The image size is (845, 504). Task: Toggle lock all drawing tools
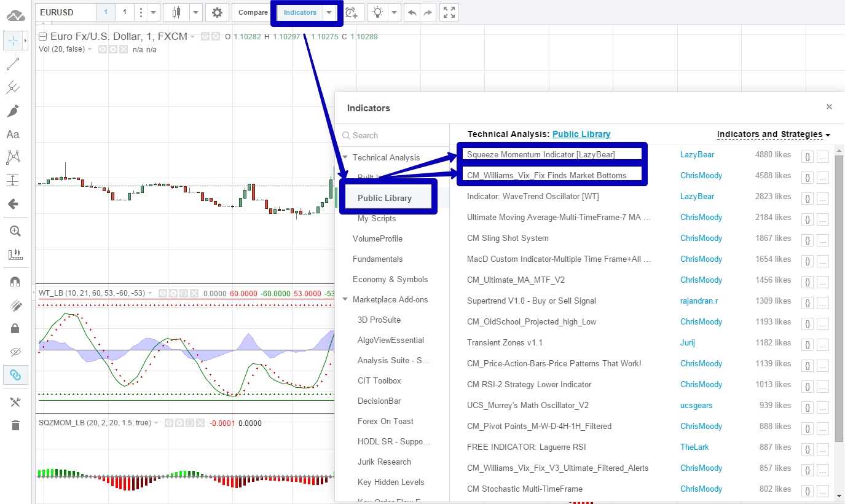point(15,328)
